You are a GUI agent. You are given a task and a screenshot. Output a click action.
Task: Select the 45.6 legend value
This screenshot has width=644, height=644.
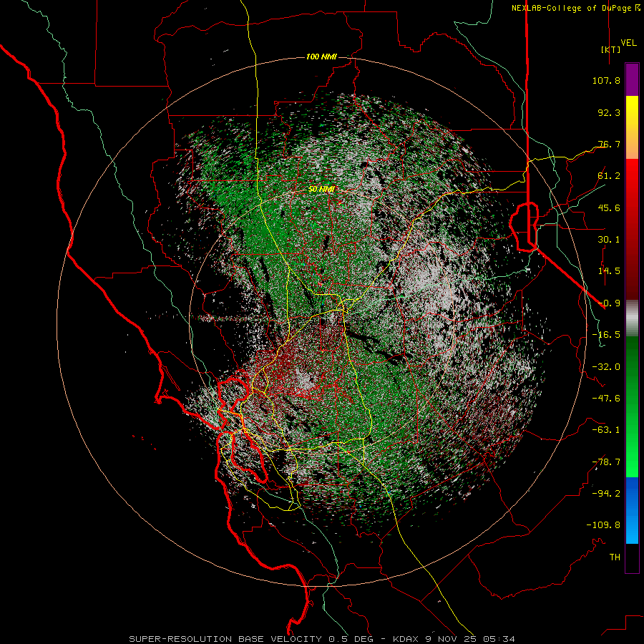pos(609,208)
